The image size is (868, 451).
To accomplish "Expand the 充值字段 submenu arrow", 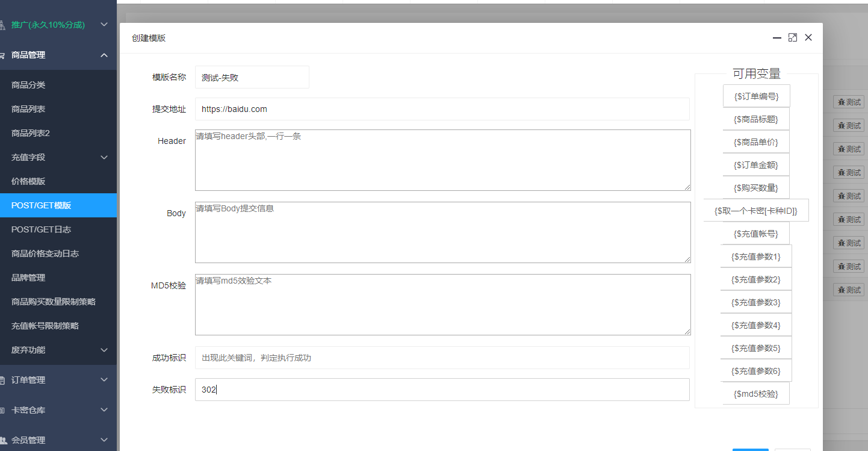I will (x=104, y=157).
